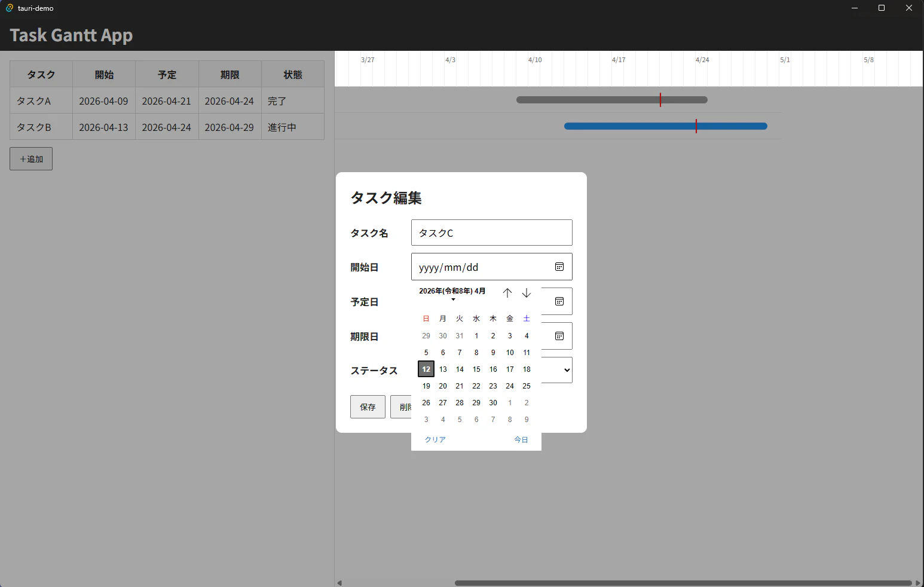
Task: Click the 進行中 status cell
Action: pyautogui.click(x=293, y=127)
